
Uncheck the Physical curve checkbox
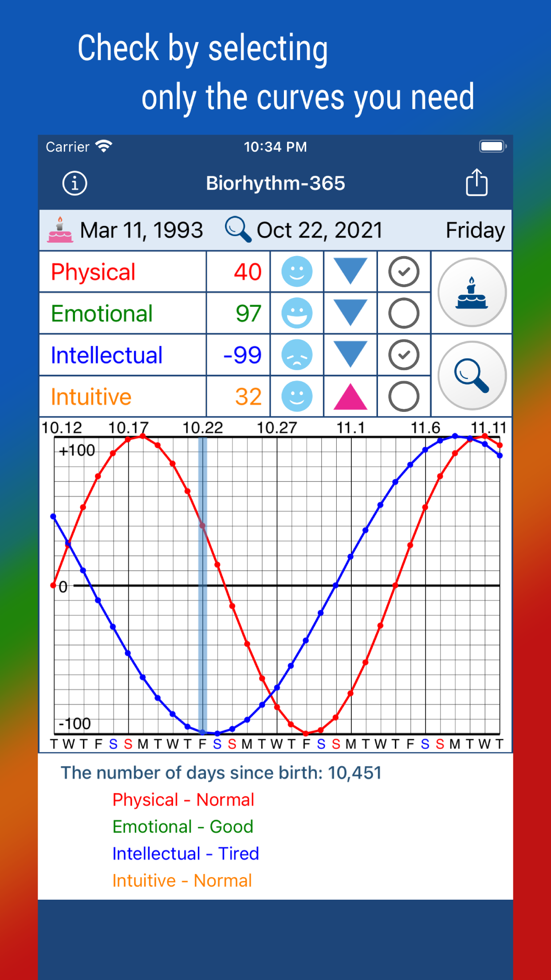click(x=404, y=272)
